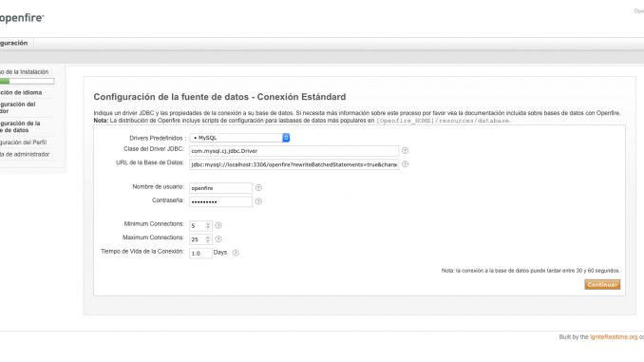Select Configuración del servidor sidebar step

click(x=18, y=107)
